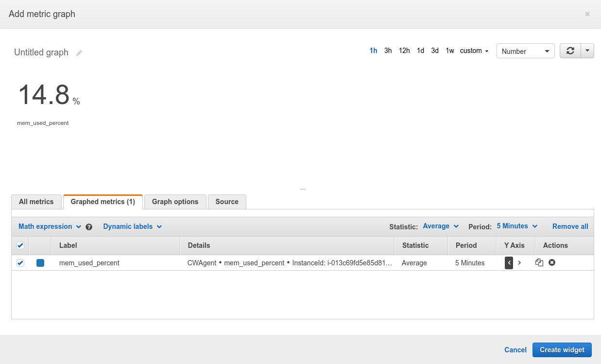Click the Details column header
This screenshot has width=601, height=364.
[x=288, y=245]
